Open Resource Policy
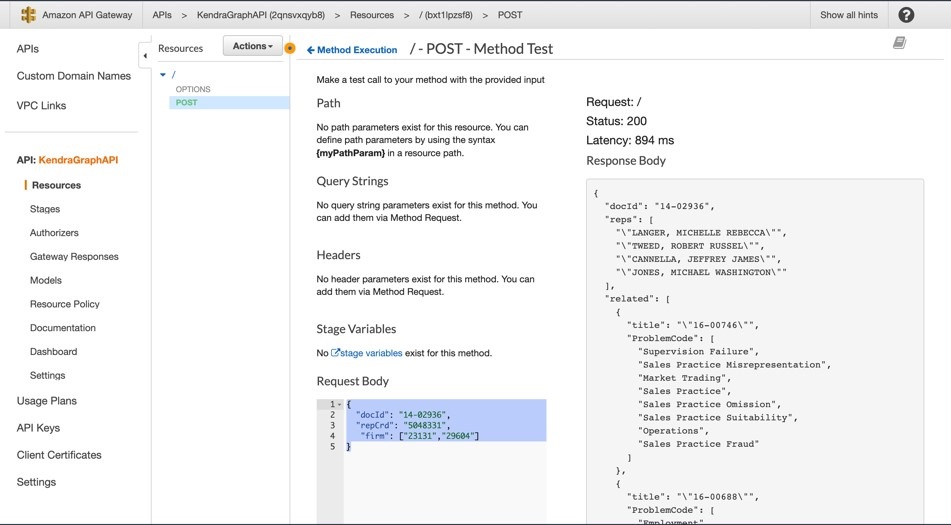 pos(64,304)
